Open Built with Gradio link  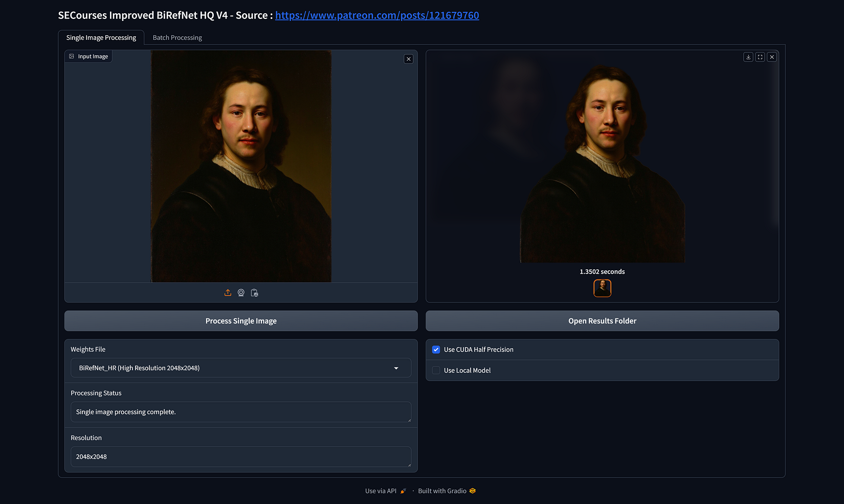tap(447, 491)
